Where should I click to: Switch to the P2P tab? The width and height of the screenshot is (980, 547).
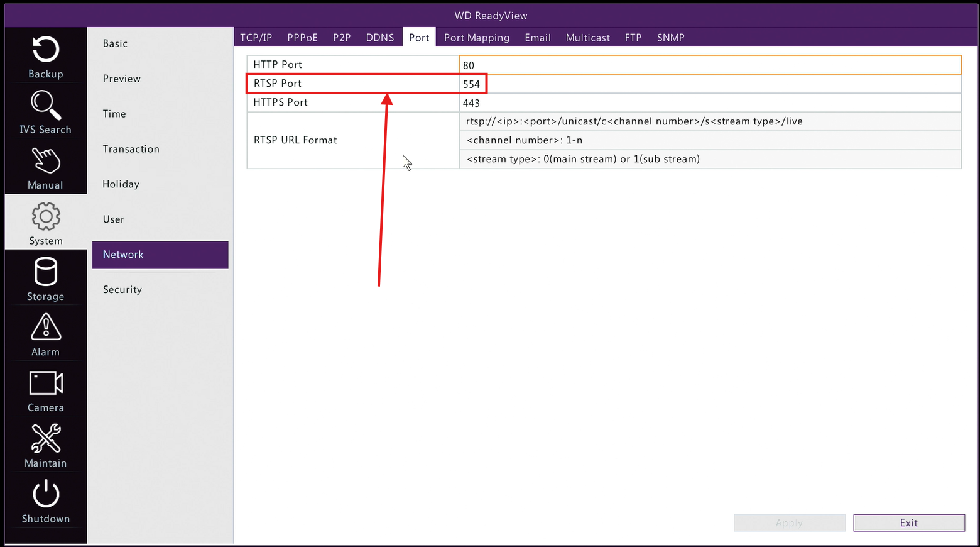(342, 38)
